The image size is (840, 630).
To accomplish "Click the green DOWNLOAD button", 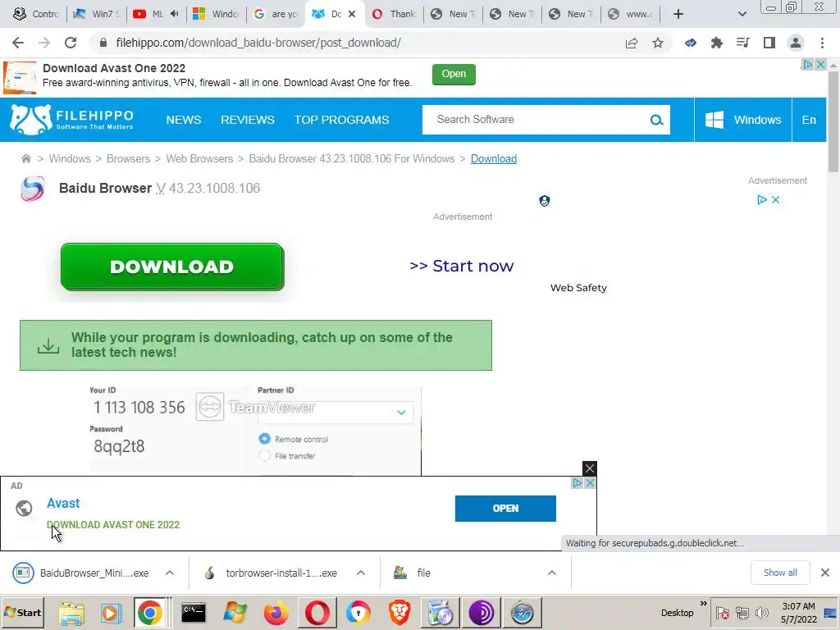I will (172, 267).
